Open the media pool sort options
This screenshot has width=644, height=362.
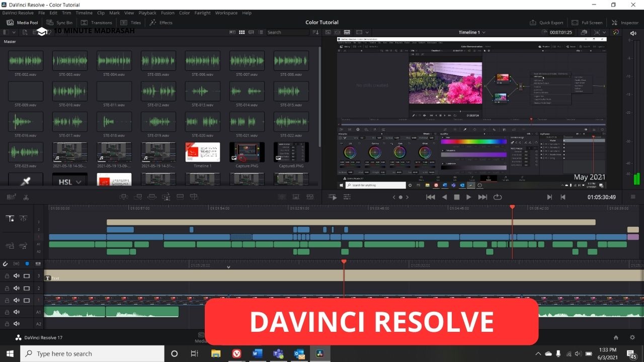315,32
